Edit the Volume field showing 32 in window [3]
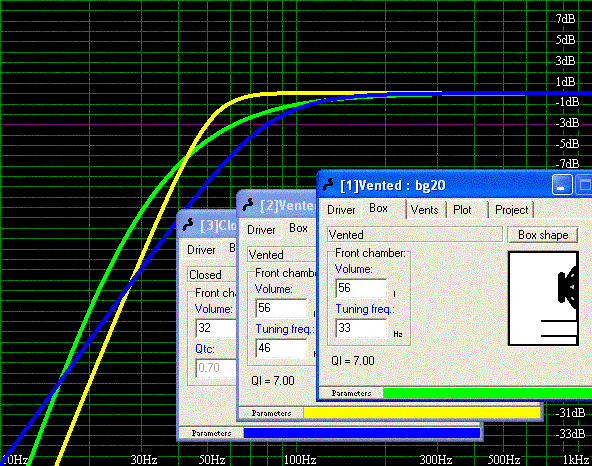592x466 pixels. [x=216, y=328]
